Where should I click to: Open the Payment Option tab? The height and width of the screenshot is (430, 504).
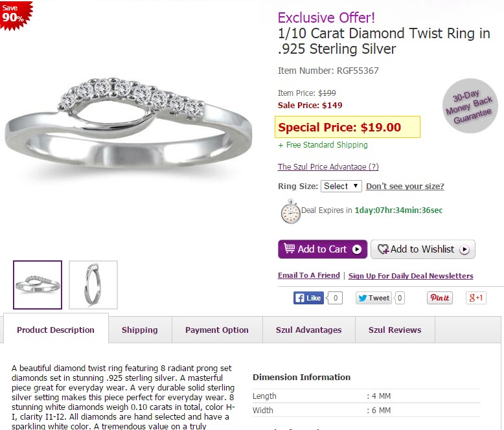tap(217, 330)
